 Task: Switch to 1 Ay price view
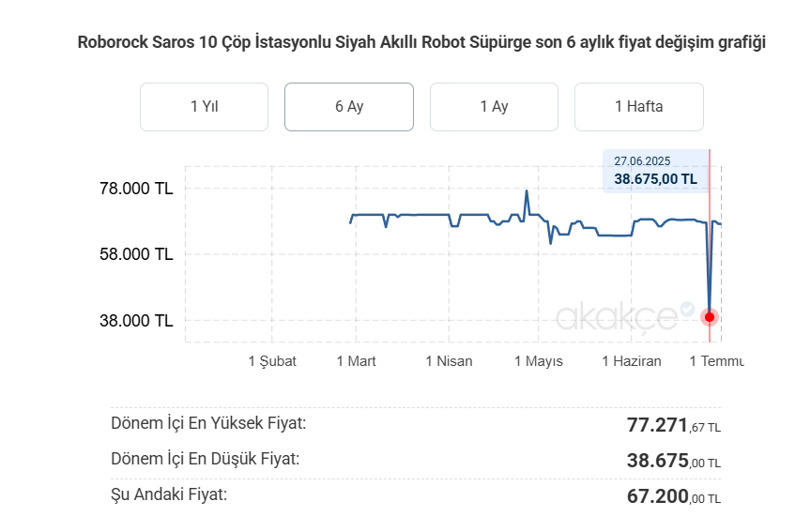pyautogui.click(x=494, y=107)
